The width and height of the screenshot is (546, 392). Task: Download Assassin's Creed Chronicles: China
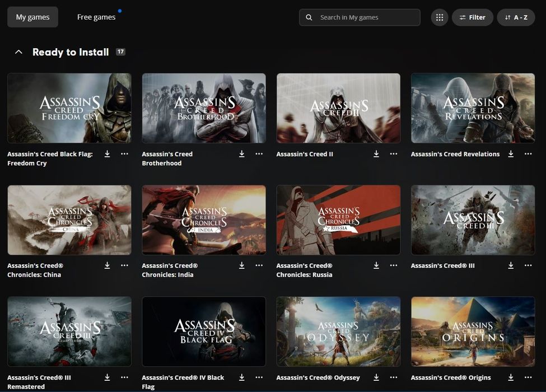click(108, 265)
